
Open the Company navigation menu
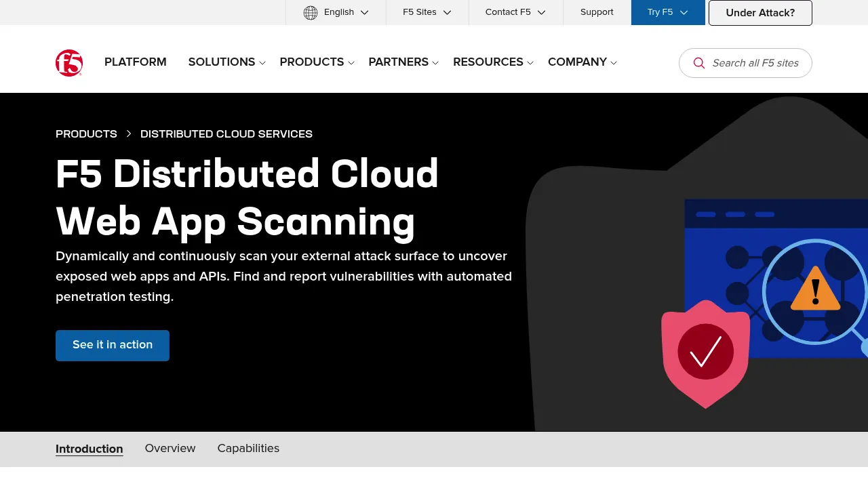(x=583, y=62)
